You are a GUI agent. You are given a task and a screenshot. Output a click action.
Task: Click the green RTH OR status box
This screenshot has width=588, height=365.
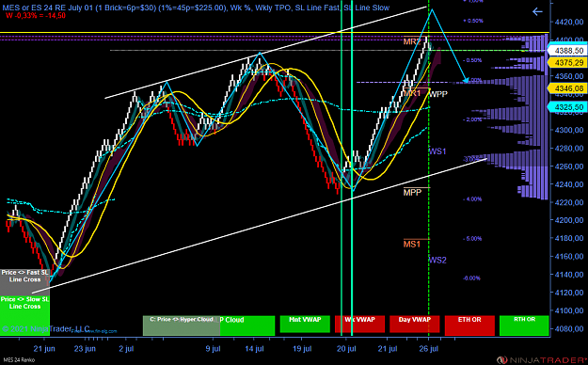[x=524, y=325]
